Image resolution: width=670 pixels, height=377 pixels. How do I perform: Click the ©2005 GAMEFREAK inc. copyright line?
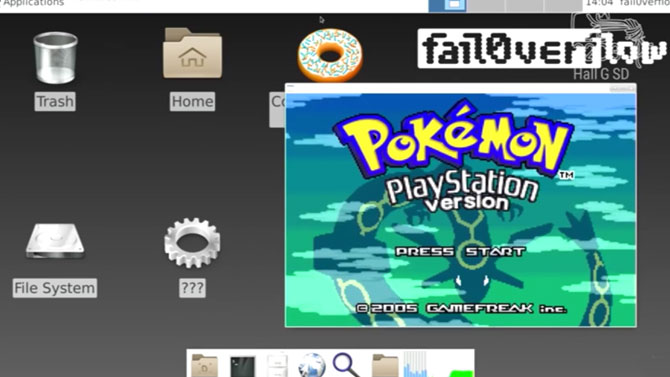click(461, 308)
